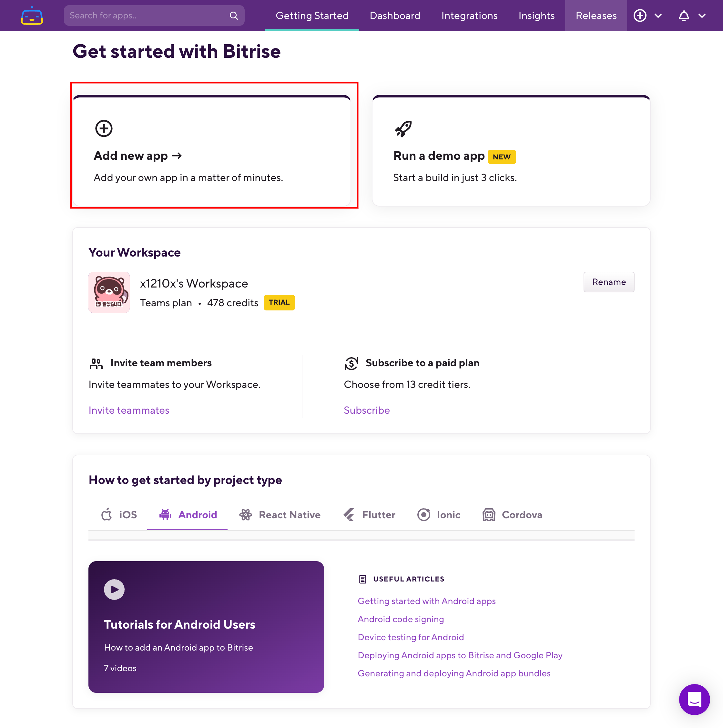Go to the Insights page
723x728 pixels.
coord(536,15)
